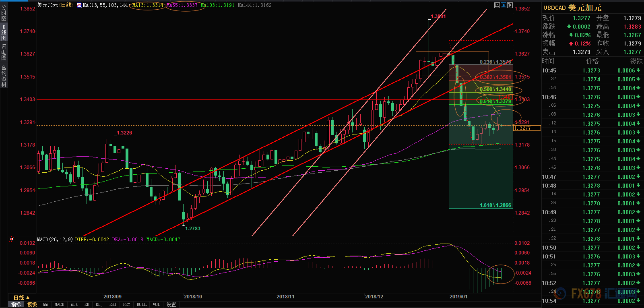Screen dimensions: 644x308
Task: Select the 10:52 tick row
Action: [x=592, y=283]
